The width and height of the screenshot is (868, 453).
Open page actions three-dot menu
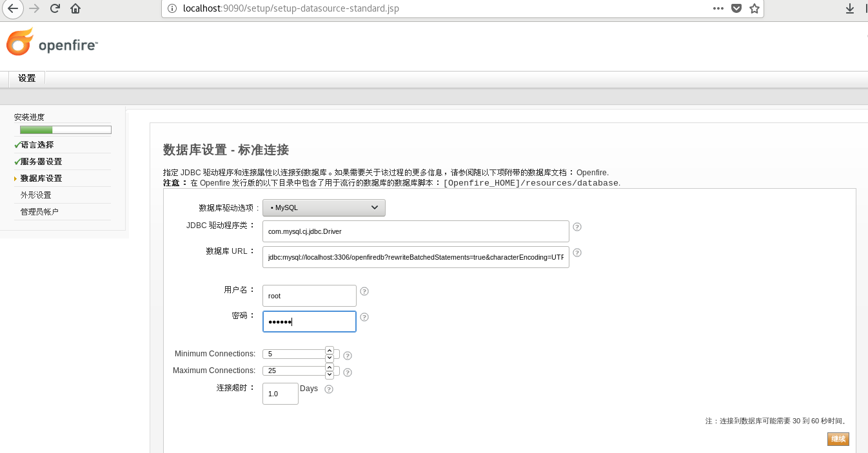click(x=718, y=9)
